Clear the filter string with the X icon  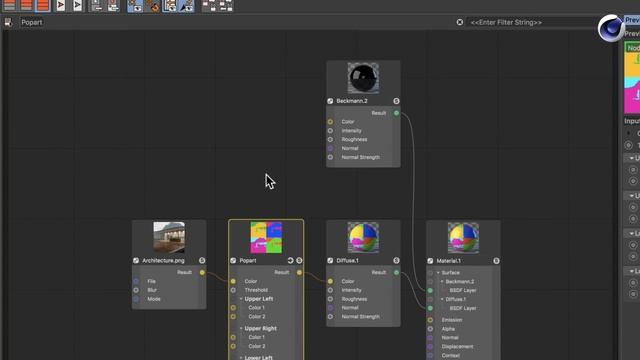(460, 22)
